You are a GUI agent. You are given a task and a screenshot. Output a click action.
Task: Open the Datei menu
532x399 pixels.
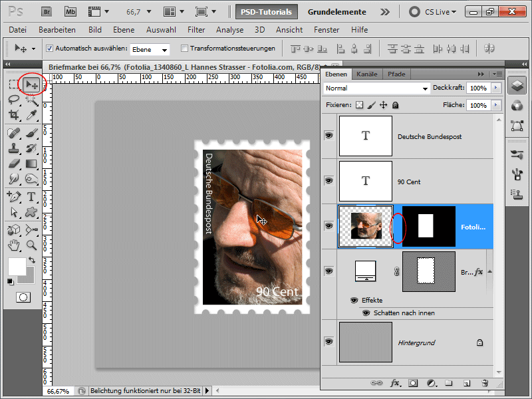[18, 30]
